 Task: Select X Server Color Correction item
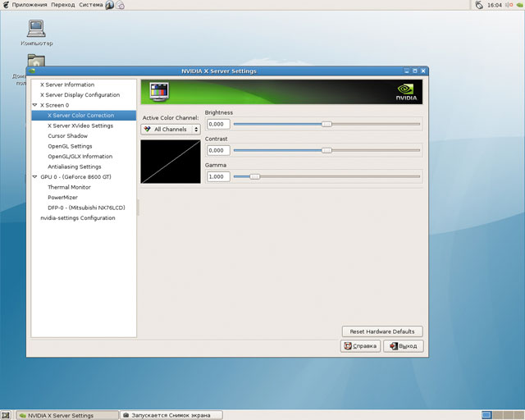click(84, 115)
